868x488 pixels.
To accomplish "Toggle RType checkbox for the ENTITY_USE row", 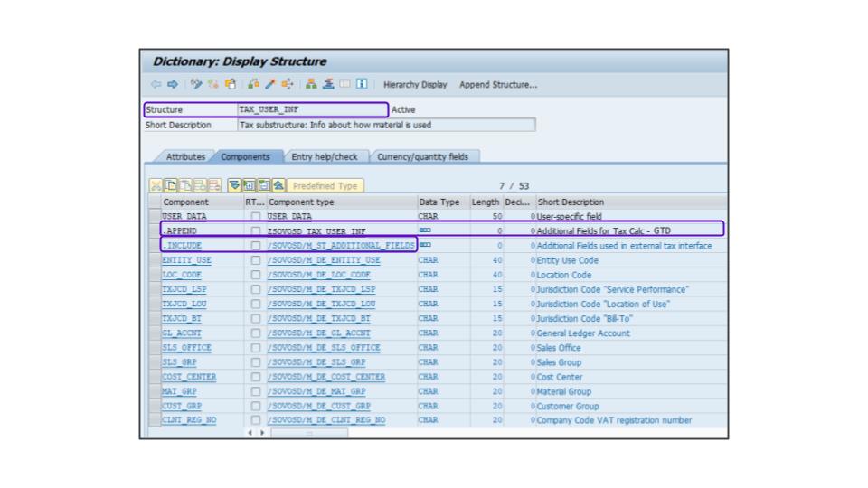I will pyautogui.click(x=256, y=260).
